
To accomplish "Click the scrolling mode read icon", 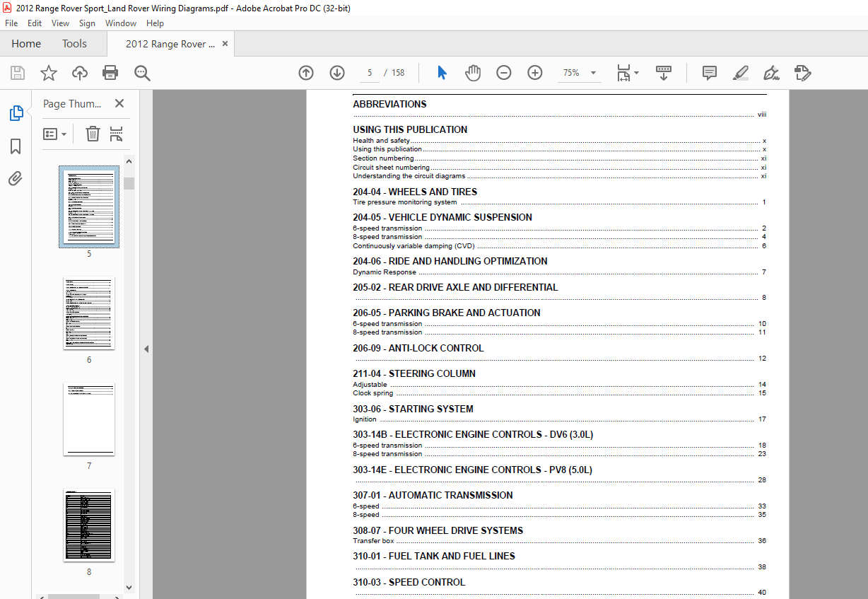I will tap(664, 73).
